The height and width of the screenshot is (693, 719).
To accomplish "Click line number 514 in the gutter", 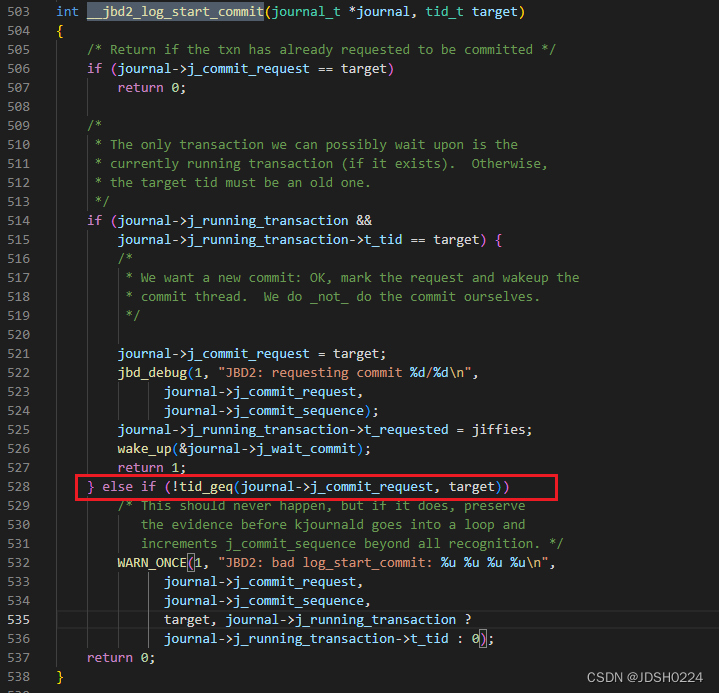I will pyautogui.click(x=18, y=221).
